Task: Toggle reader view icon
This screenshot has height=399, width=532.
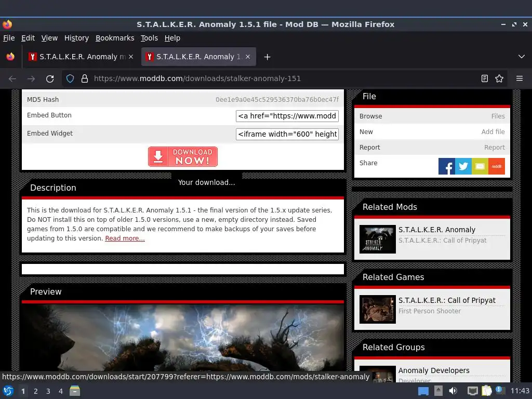Action: (485, 79)
